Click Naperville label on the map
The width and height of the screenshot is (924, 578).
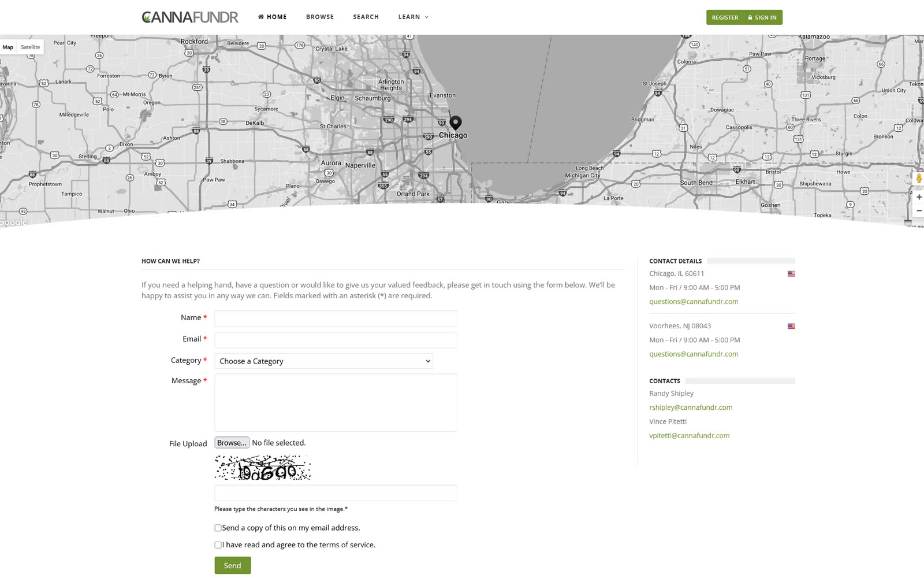(x=360, y=165)
